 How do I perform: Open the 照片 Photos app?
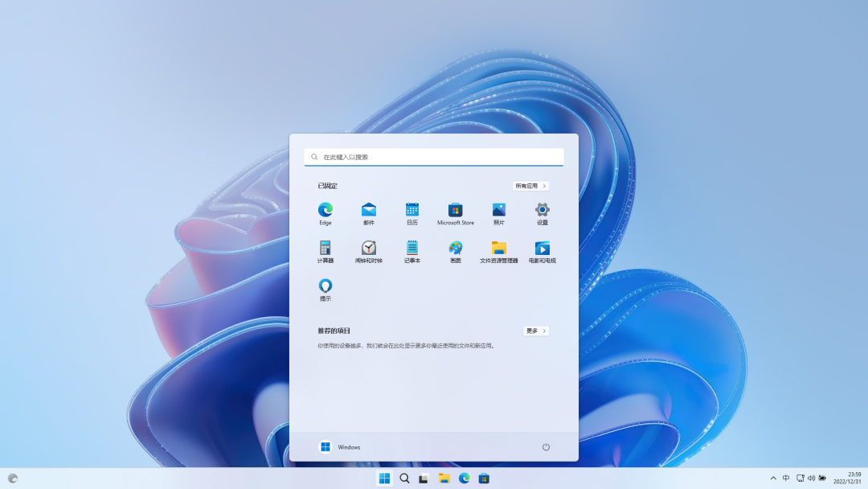pos(498,212)
